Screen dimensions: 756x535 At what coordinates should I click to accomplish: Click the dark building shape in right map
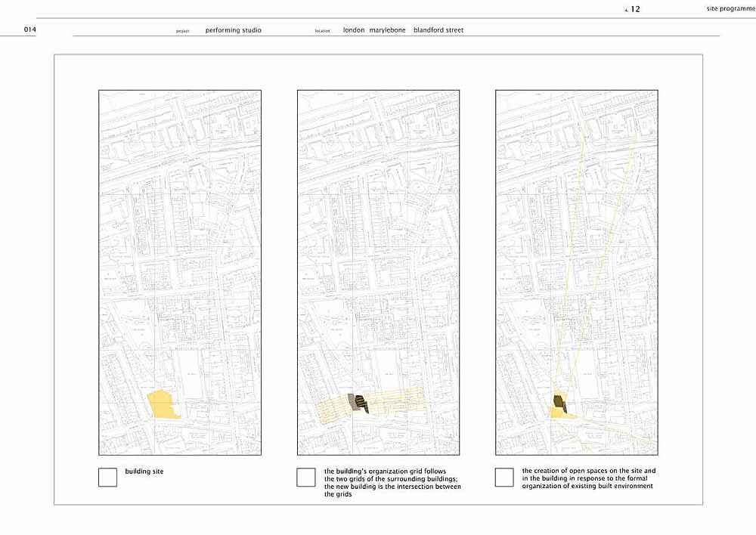(559, 402)
